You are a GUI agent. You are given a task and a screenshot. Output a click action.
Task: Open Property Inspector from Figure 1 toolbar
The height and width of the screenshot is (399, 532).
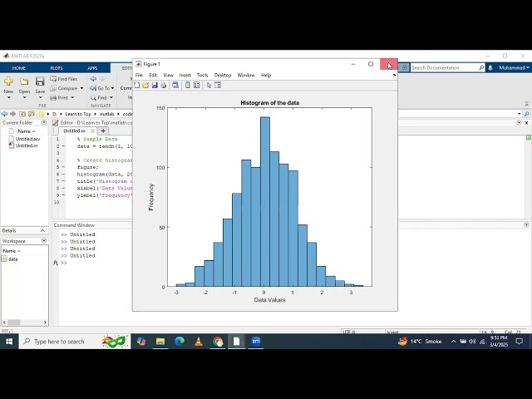(x=218, y=85)
